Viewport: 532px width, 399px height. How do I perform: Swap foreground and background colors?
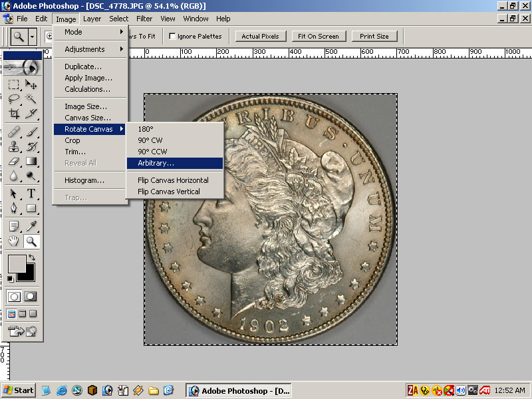click(x=31, y=258)
